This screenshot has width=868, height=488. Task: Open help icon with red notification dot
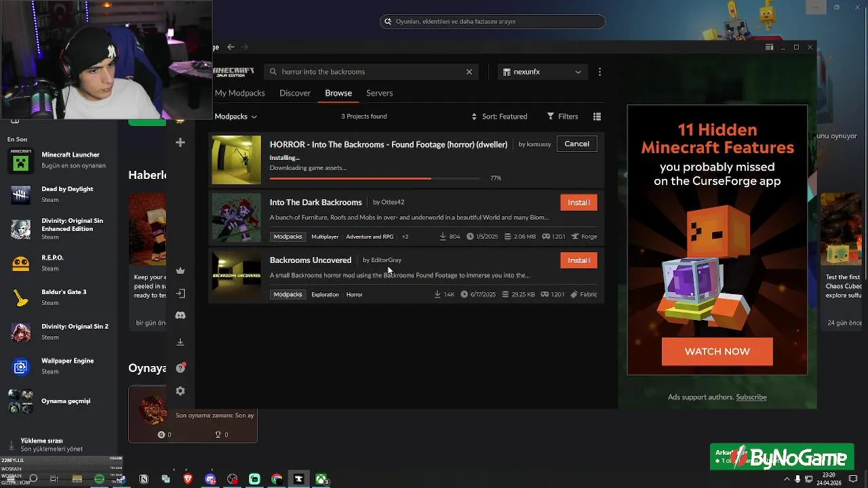180,368
